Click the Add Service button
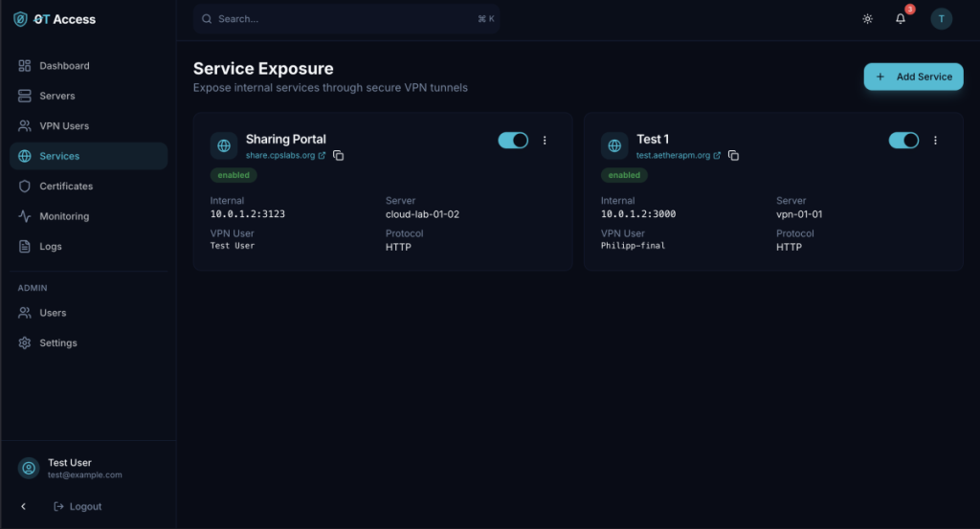980x529 pixels. (x=913, y=77)
